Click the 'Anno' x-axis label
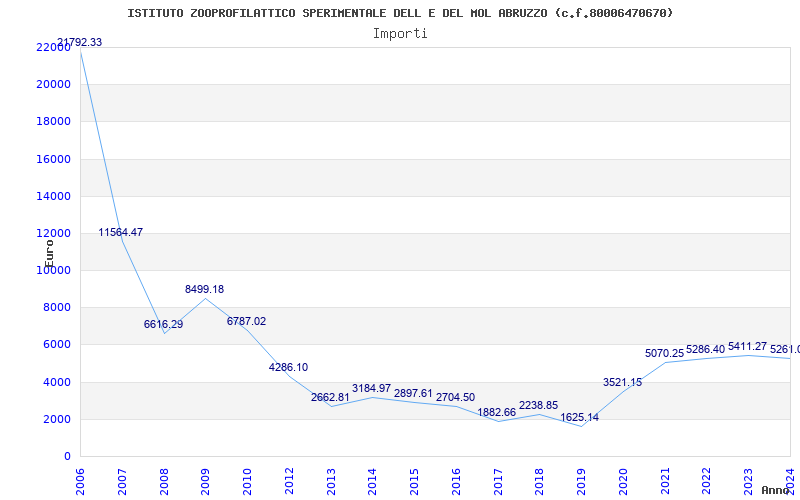 (776, 490)
